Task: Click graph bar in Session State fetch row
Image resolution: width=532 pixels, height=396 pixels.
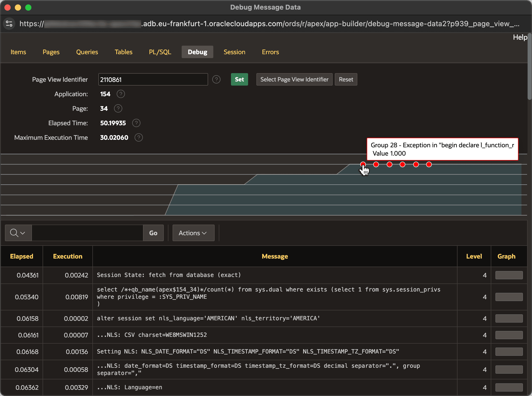Action: point(509,275)
